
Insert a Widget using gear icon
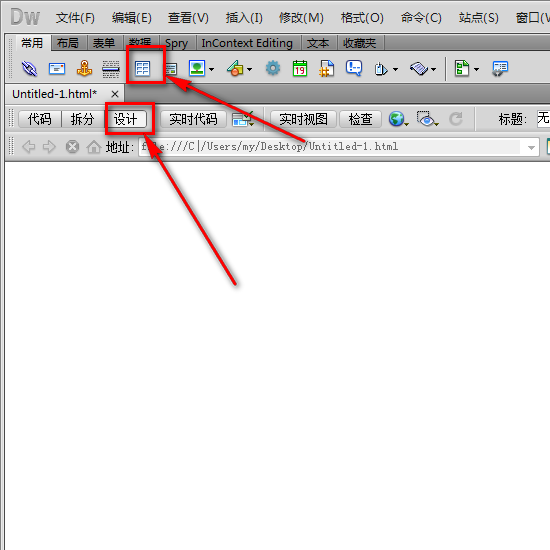273,68
